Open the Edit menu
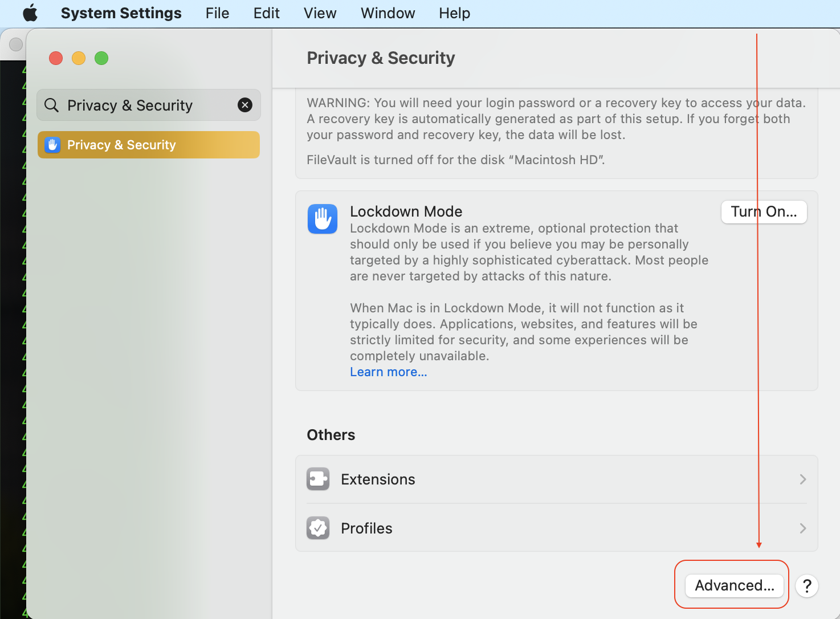This screenshot has width=840, height=619. 266,13
